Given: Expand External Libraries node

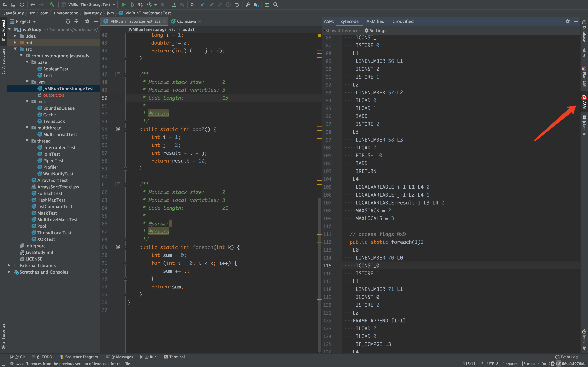Looking at the screenshot, I should [x=9, y=265].
